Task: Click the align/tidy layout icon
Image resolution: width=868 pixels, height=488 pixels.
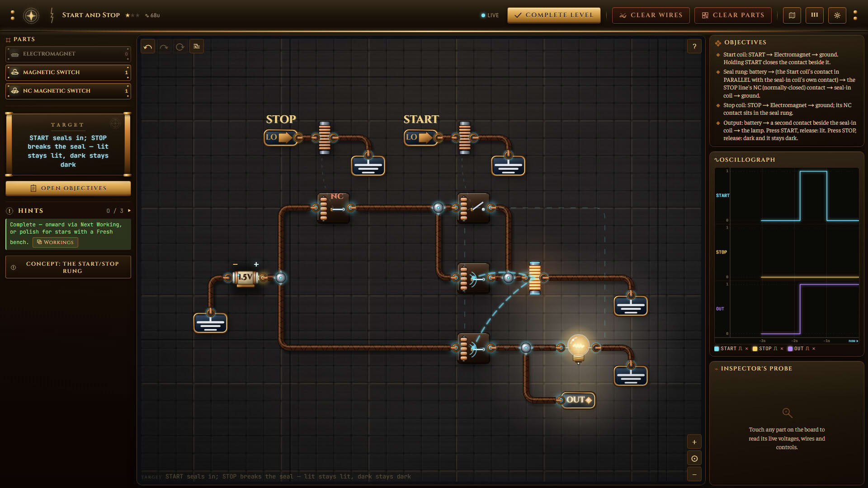Action: point(197,47)
